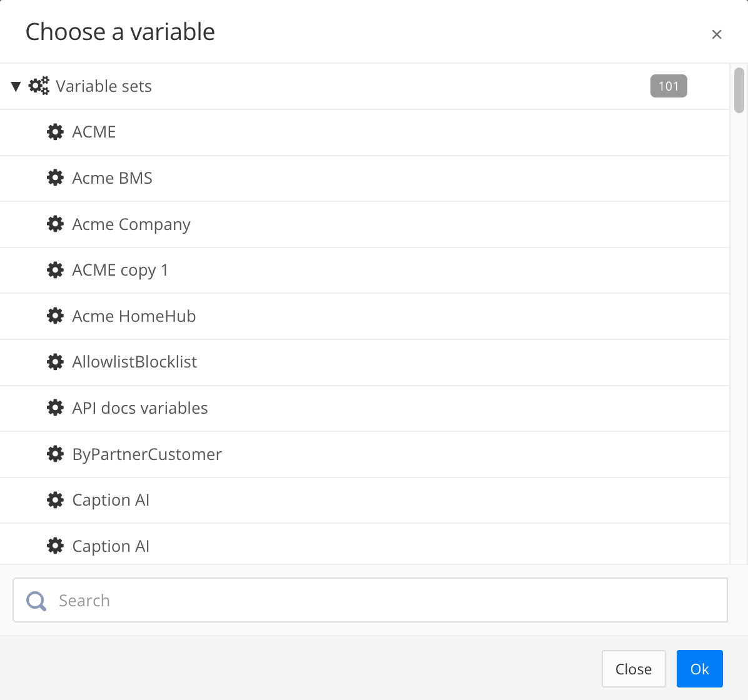Click the gear icon beside Acme HomeHub
748x700 pixels.
55,316
